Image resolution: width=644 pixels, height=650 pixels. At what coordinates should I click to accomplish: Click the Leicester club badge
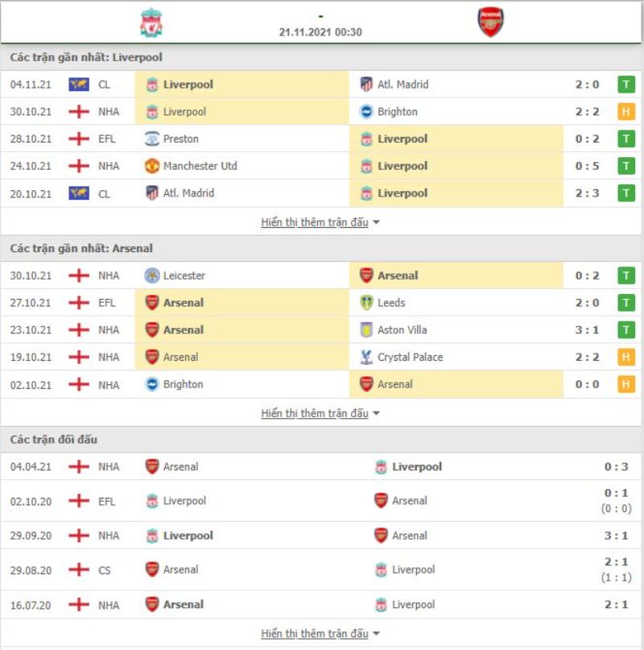pyautogui.click(x=152, y=275)
